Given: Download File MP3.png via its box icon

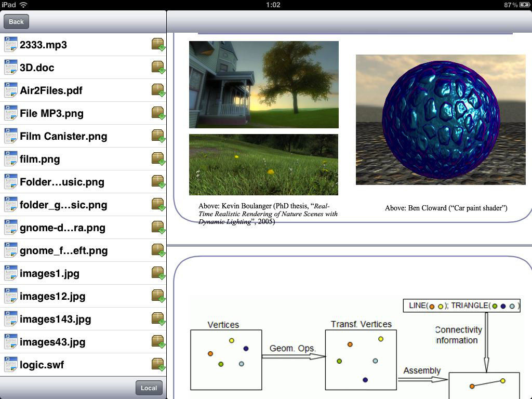Looking at the screenshot, I should point(158,113).
